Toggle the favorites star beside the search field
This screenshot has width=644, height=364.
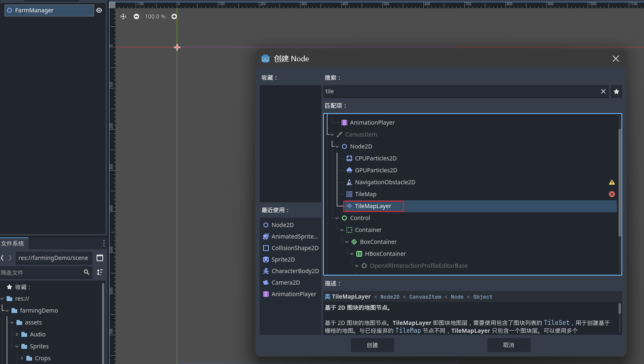616,91
